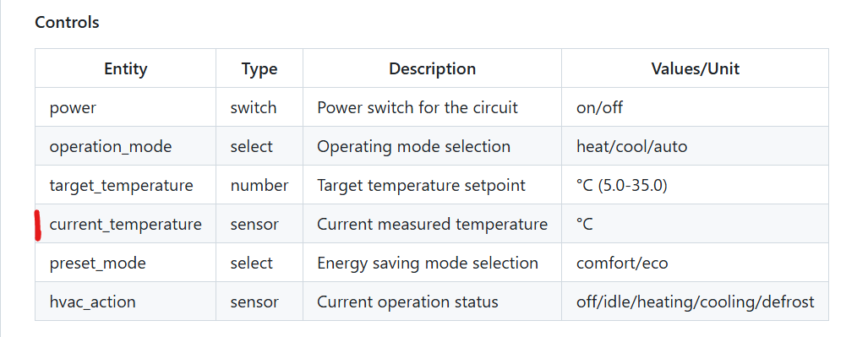Click the on/off values cell
868x337 pixels.
[x=696, y=107]
